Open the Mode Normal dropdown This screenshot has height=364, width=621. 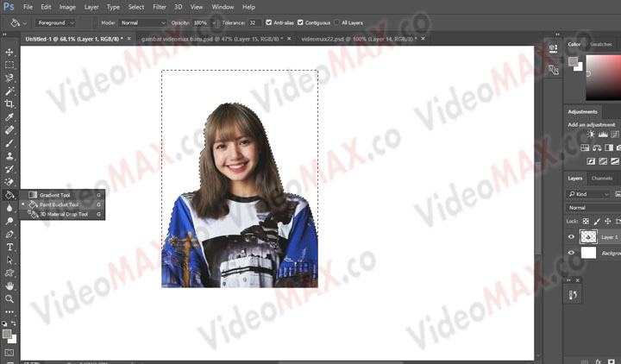point(142,23)
